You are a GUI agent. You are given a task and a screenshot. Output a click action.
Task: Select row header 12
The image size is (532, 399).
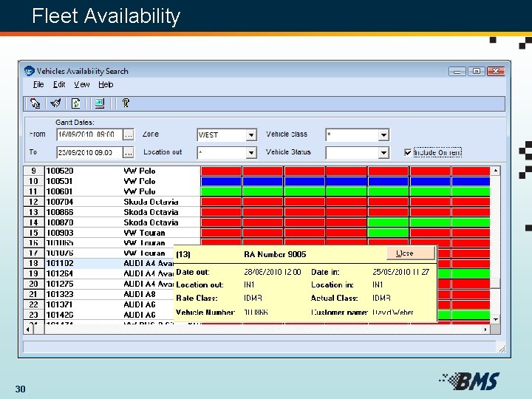[x=33, y=202]
